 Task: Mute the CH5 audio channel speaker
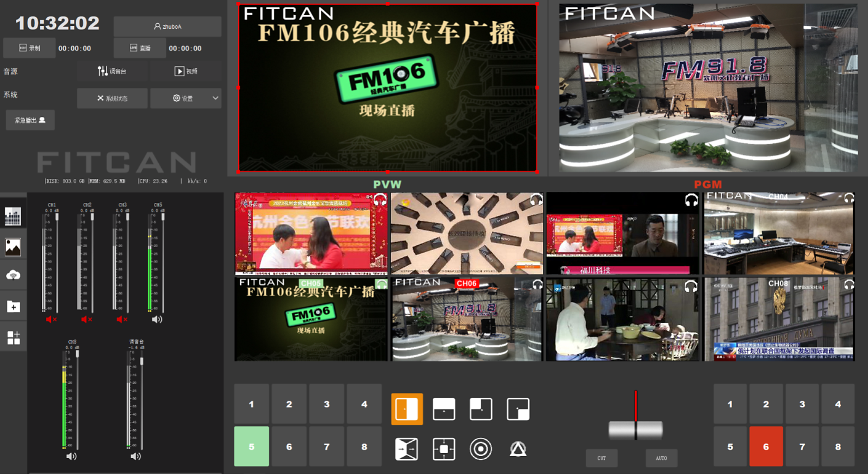coord(157,319)
